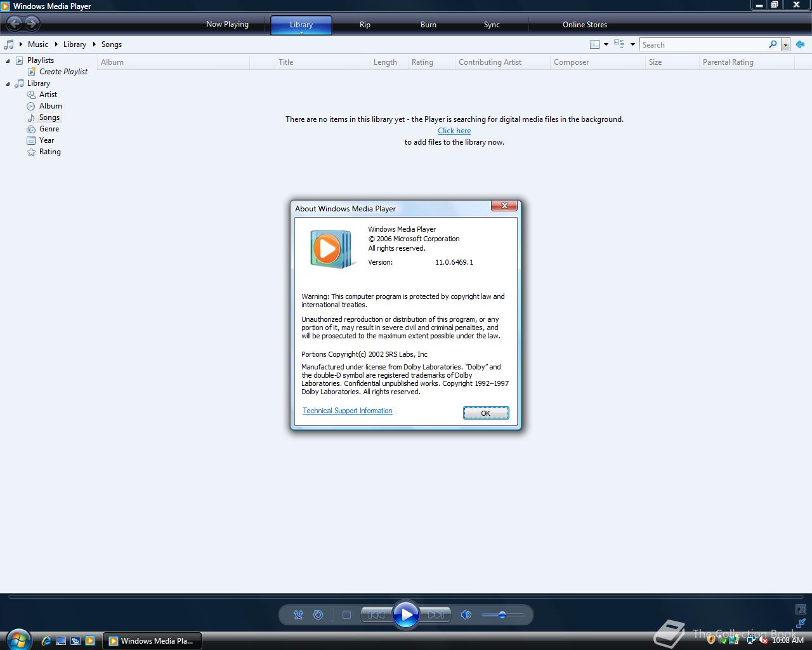Launch Internet Explorer from Quick Launch
812x650 pixels.
click(x=46, y=640)
